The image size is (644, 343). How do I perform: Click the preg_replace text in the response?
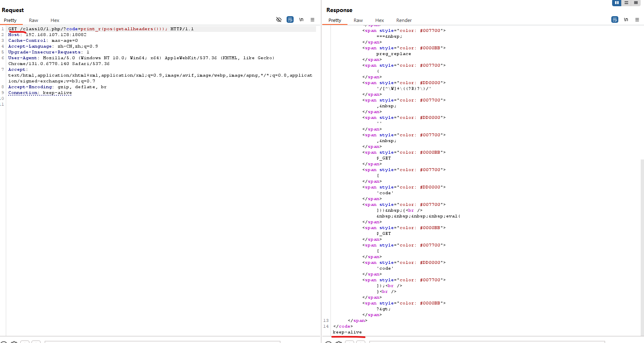click(x=394, y=54)
